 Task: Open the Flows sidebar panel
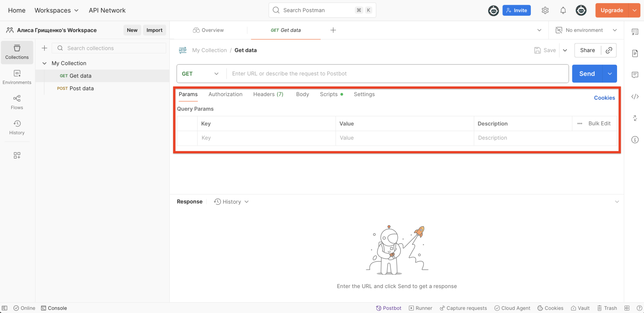[17, 102]
